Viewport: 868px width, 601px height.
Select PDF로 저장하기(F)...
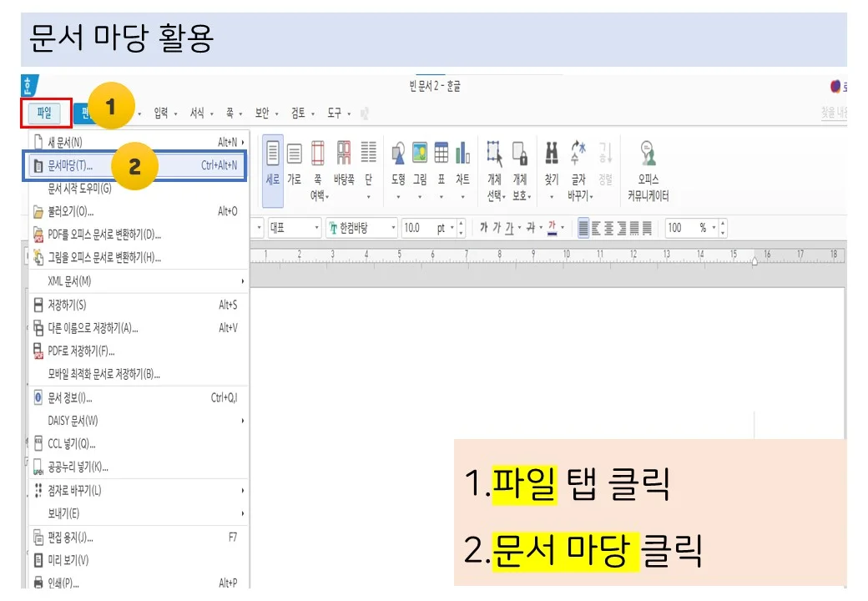click(x=139, y=351)
